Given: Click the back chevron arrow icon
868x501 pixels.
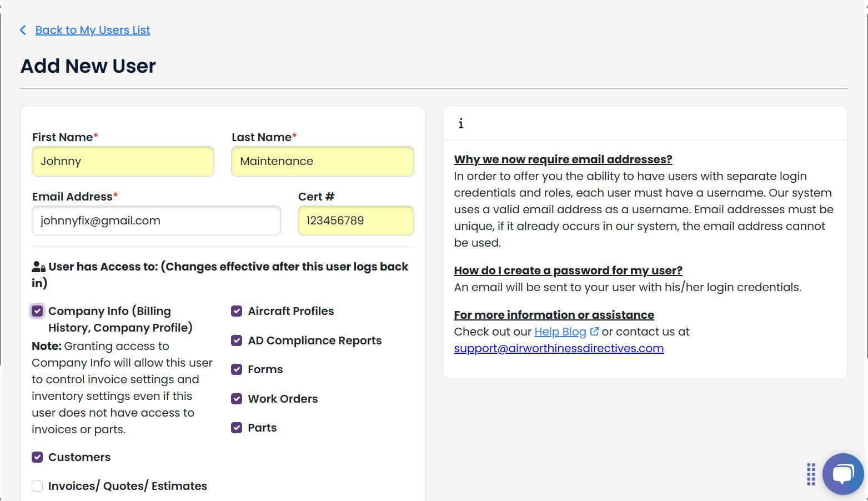Looking at the screenshot, I should 23,30.
